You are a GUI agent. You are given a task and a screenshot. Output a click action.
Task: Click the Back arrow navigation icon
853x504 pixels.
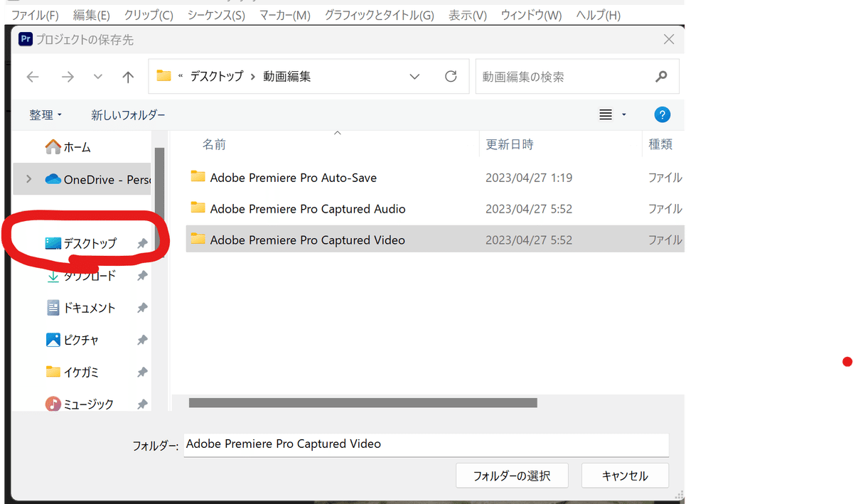tap(33, 77)
